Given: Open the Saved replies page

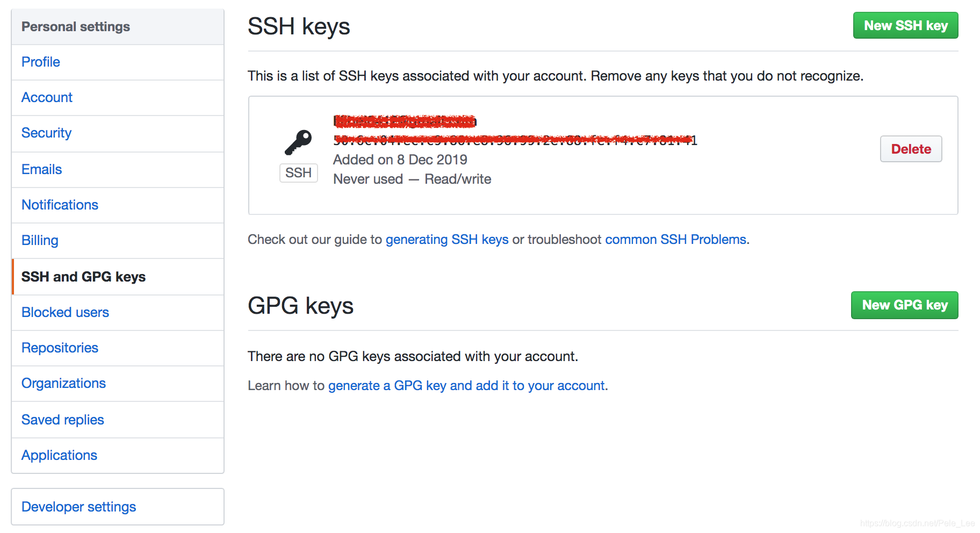Looking at the screenshot, I should point(62,420).
